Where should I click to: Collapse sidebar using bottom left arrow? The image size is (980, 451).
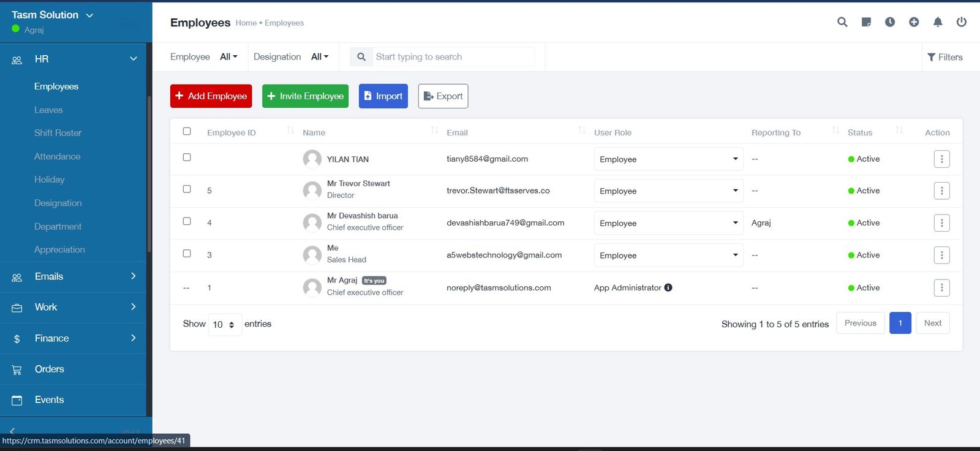(x=12, y=431)
